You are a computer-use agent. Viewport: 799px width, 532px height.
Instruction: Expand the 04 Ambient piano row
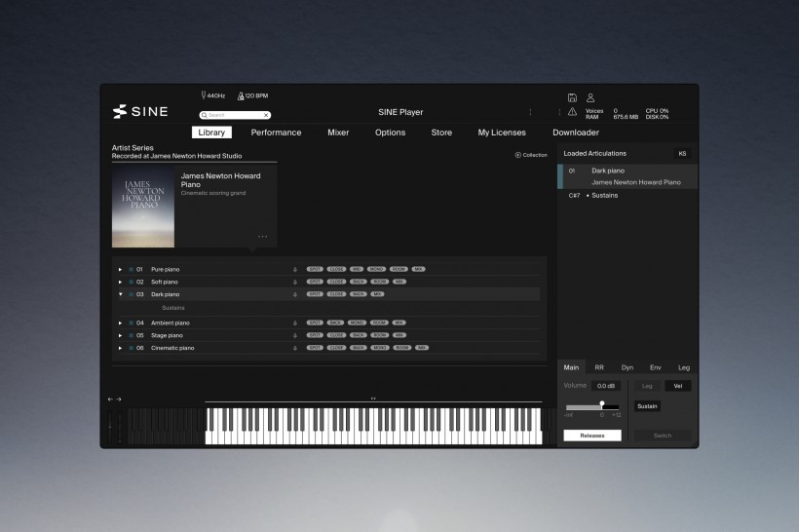tap(120, 323)
